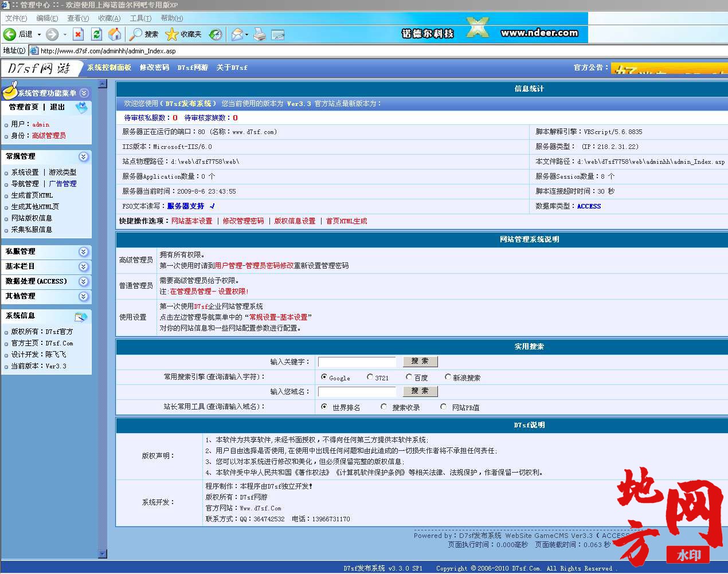Click the address bar URL field

click(378, 50)
